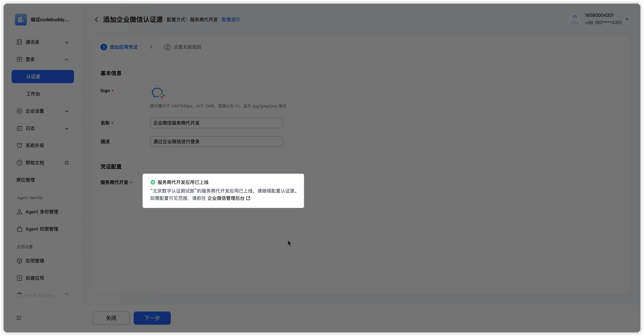Click the organization logo icon in sidebar
The width and height of the screenshot is (644, 336).
[x=21, y=20]
